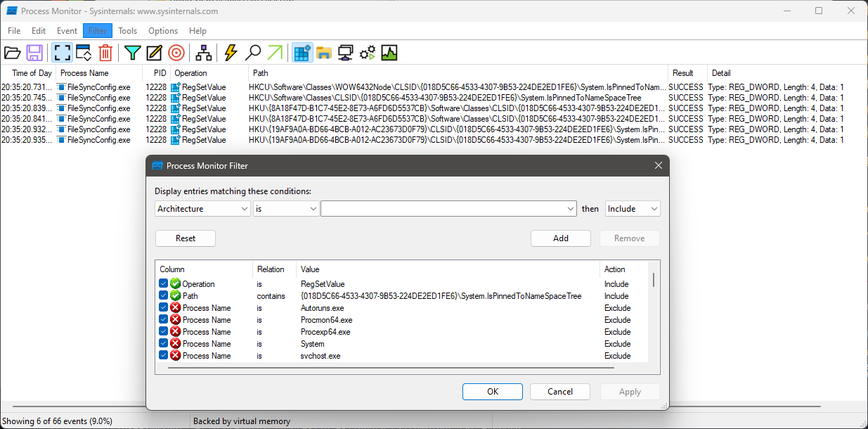Screen dimensions: 868x429
Task: Select the event row at 20:35:20.731
Action: [434, 87]
